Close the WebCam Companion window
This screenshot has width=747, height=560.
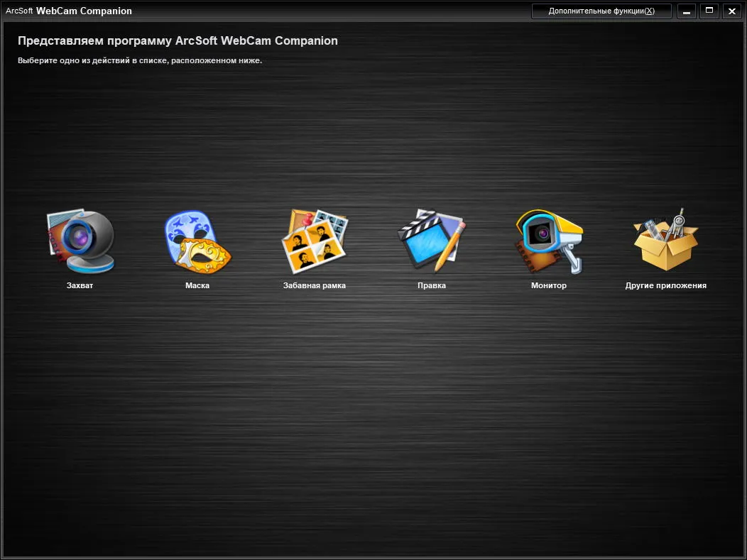pos(732,11)
